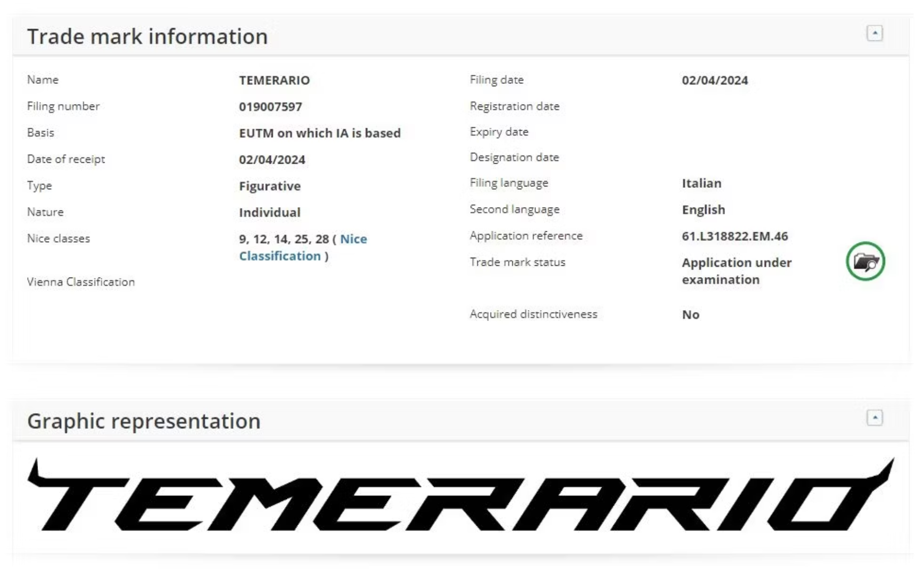
Task: Select the second language English
Action: (704, 210)
